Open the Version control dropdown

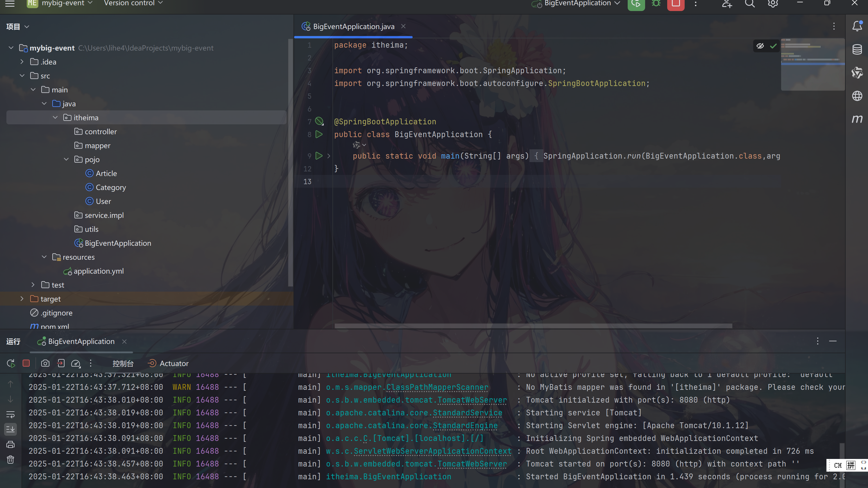(133, 3)
